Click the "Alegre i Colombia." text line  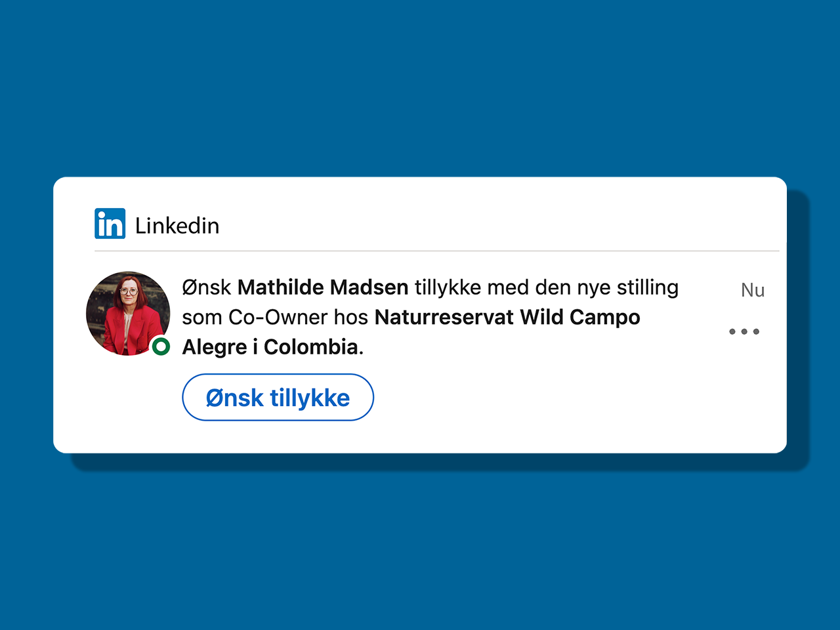click(x=273, y=346)
